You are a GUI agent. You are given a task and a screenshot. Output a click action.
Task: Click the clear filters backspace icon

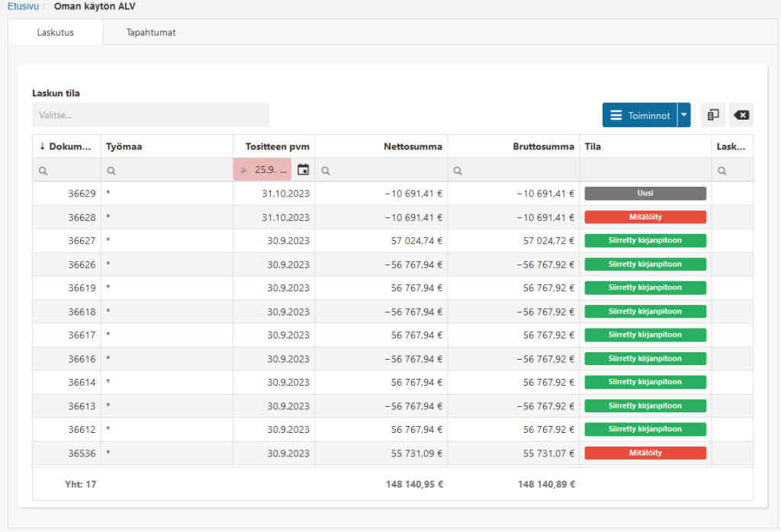[741, 115]
